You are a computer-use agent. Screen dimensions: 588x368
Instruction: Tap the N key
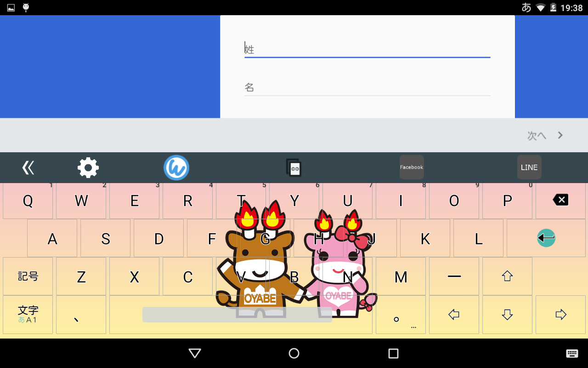pos(347,276)
